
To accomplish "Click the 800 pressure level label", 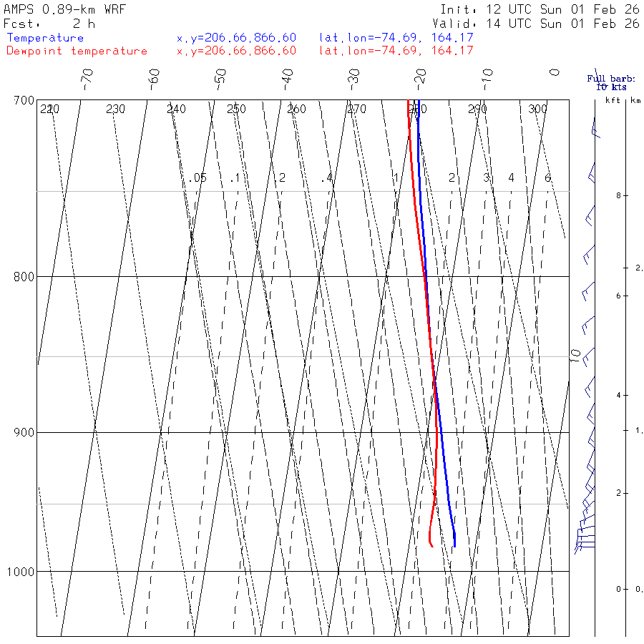I will (24, 276).
